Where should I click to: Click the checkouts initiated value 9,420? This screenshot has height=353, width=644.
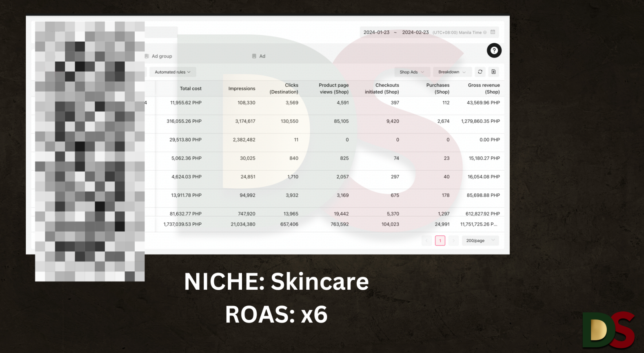(393, 121)
